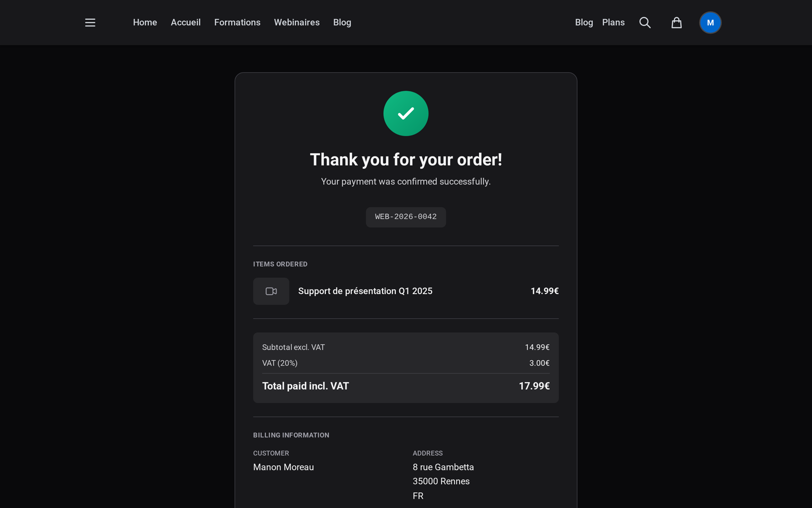812x508 pixels.
Task: Click the video camera item thumbnail
Action: coord(271,291)
